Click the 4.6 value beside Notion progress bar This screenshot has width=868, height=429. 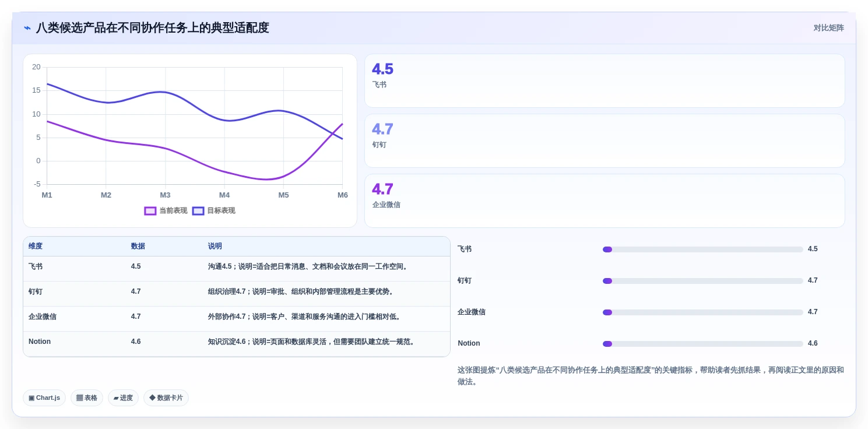click(x=813, y=344)
